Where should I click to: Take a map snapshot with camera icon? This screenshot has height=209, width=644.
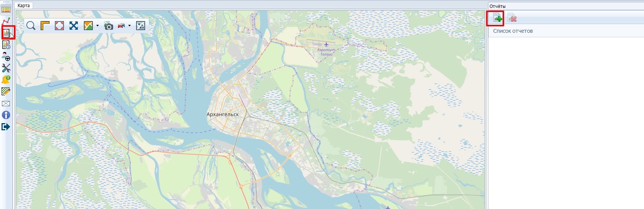point(109,26)
